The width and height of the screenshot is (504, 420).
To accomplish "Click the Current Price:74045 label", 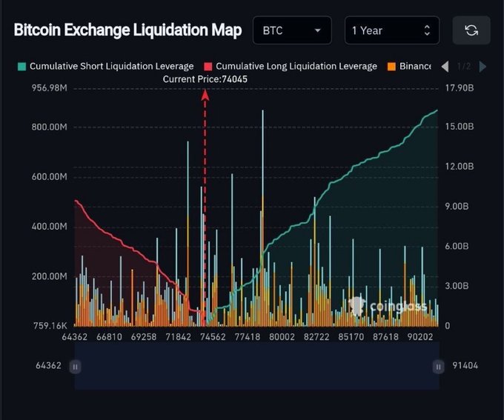I will pyautogui.click(x=205, y=79).
